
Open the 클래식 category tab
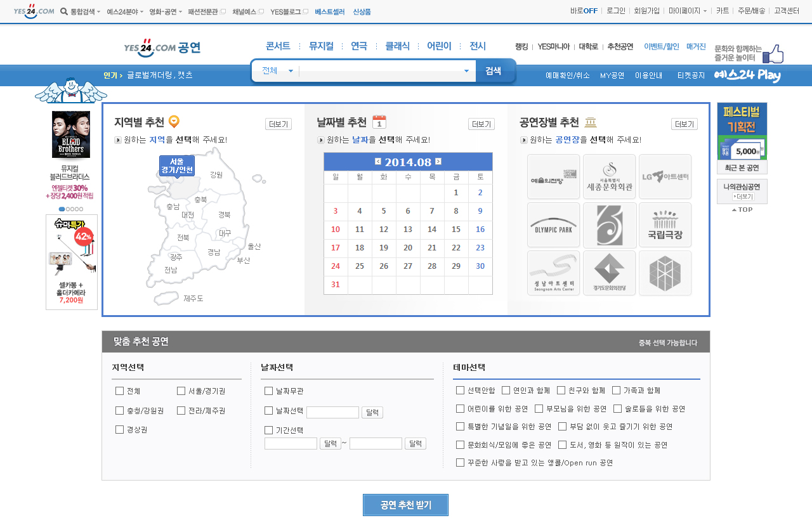pos(397,46)
